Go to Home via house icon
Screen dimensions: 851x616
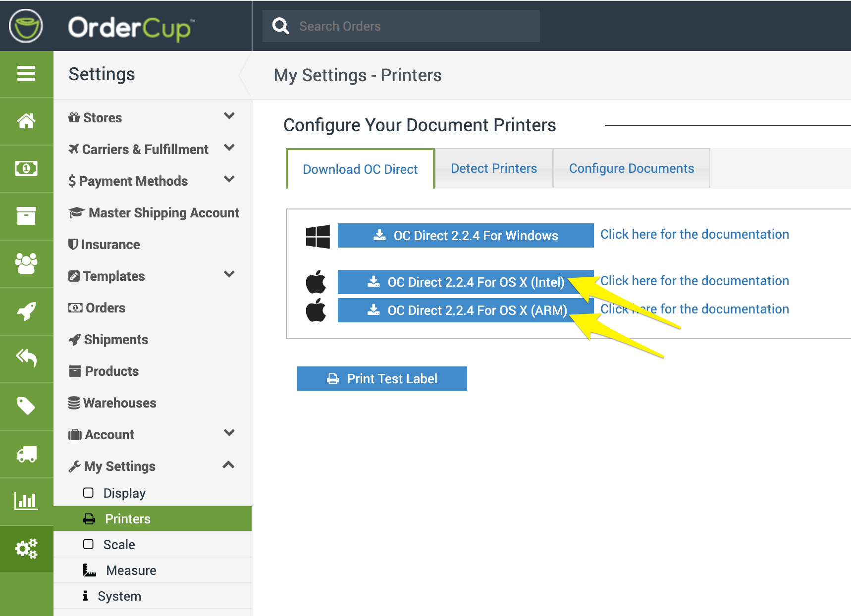(x=26, y=121)
